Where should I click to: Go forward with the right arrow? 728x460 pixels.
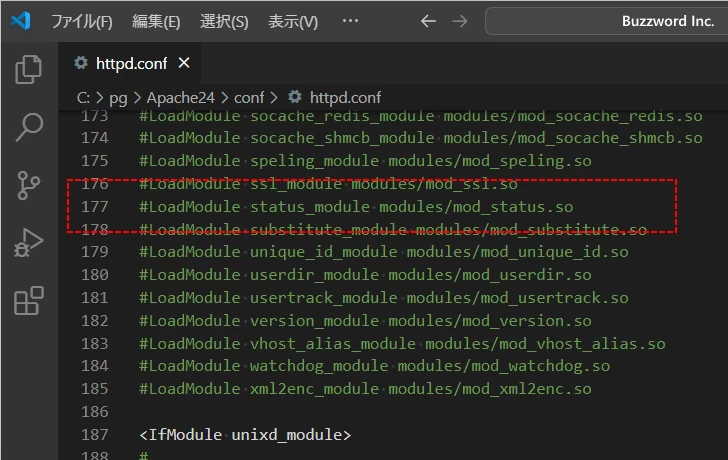click(x=460, y=21)
